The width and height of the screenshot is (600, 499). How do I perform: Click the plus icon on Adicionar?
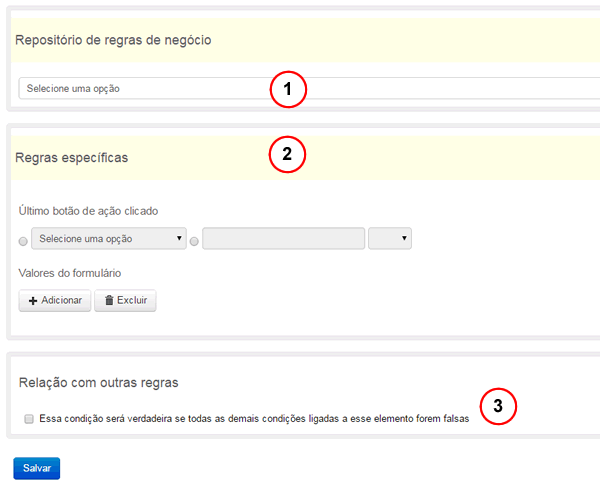pyautogui.click(x=33, y=301)
